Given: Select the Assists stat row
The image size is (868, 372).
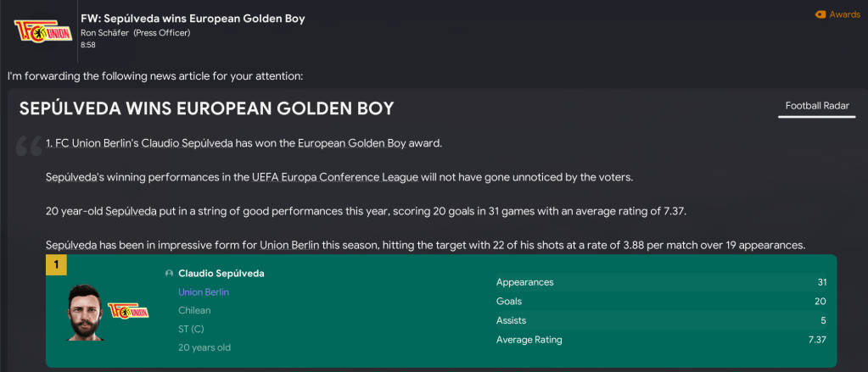Looking at the screenshot, I should click(x=660, y=320).
